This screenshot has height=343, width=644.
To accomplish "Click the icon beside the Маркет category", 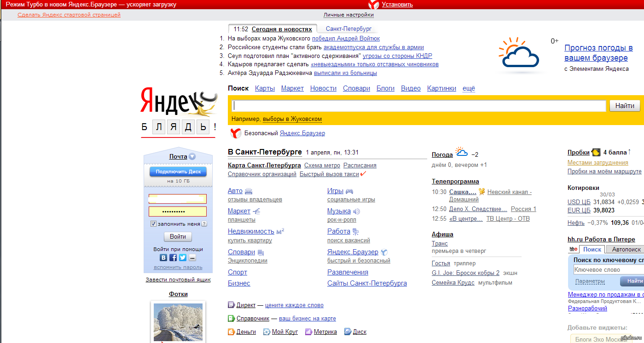I will 256,212.
